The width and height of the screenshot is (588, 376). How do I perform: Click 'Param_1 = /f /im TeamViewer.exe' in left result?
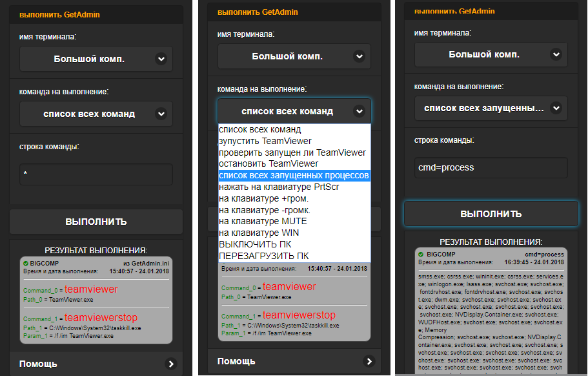coord(68,336)
